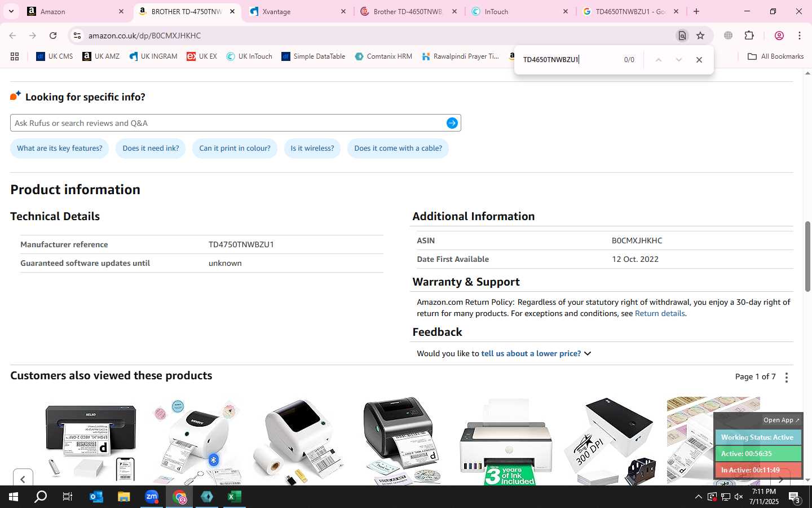
Task: Click the ASIN value B0CMXJHKHC
Action: (637, 240)
